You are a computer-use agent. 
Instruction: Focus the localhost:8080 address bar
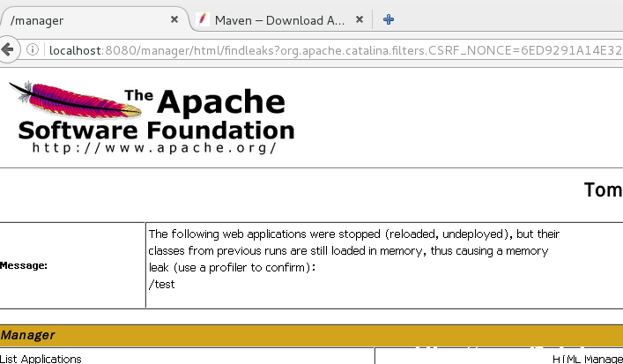click(334, 50)
